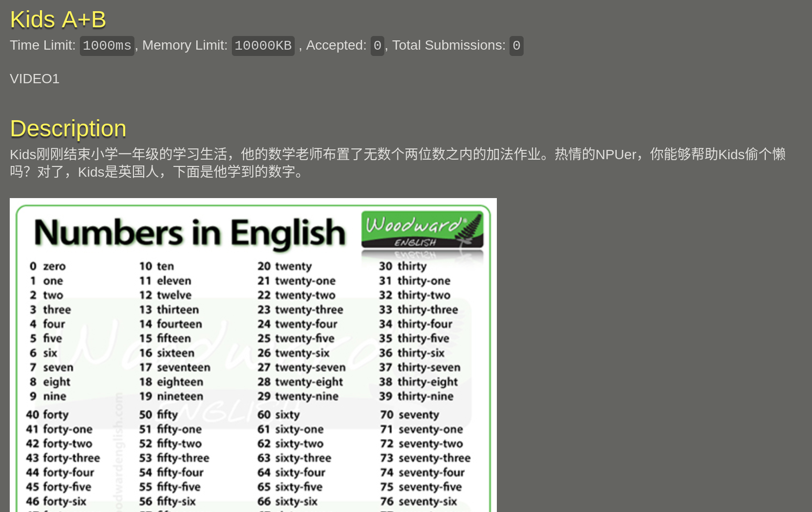Click "19 nineteen" in the chart

171,396
